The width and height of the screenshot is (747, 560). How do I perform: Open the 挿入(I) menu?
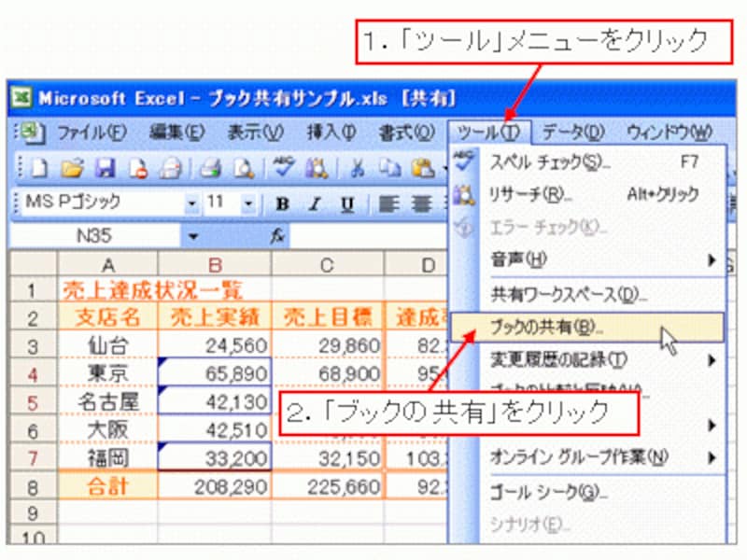coord(331,133)
